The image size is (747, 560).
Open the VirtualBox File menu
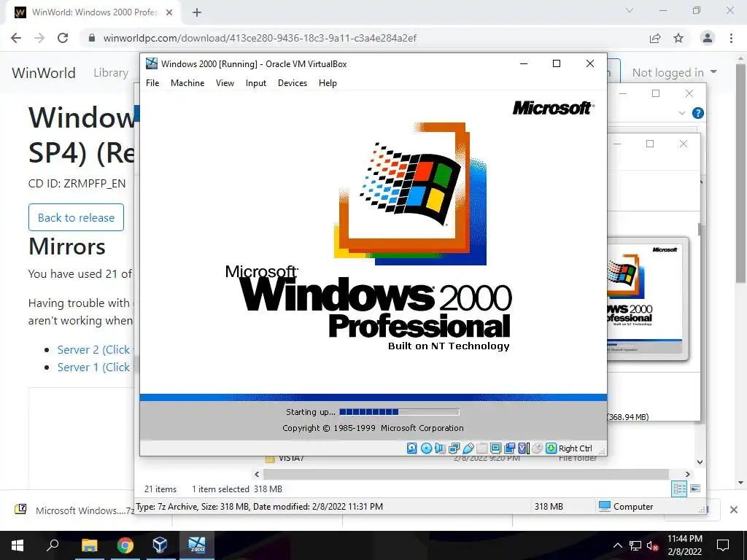[152, 83]
